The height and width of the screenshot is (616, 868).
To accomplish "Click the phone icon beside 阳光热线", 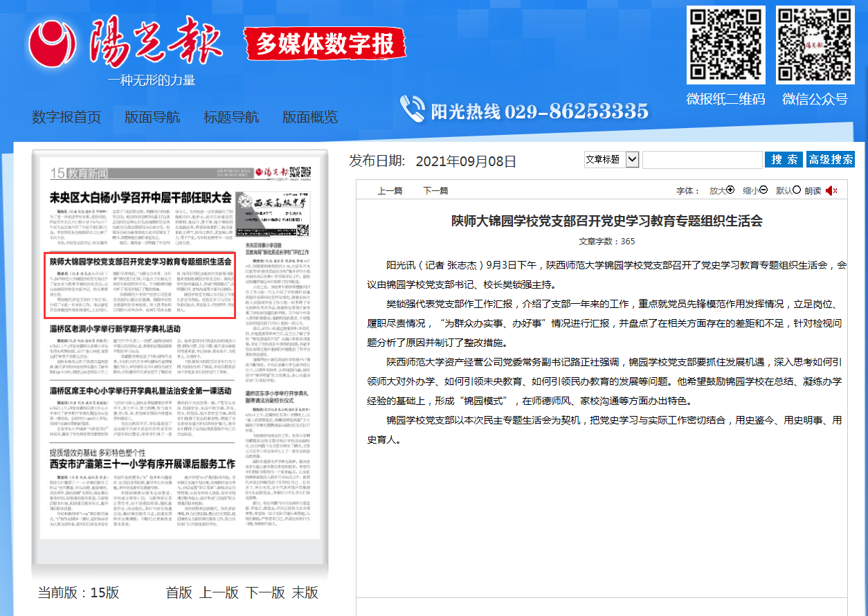I will [x=413, y=110].
